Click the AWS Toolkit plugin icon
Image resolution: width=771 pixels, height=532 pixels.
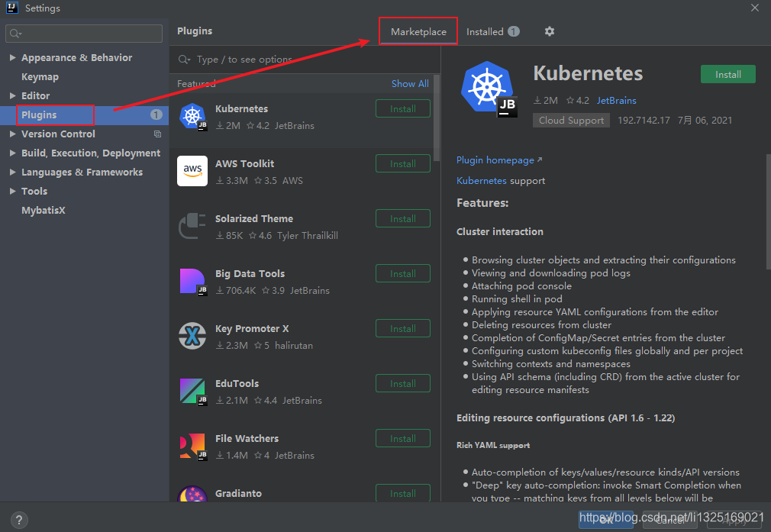click(192, 171)
